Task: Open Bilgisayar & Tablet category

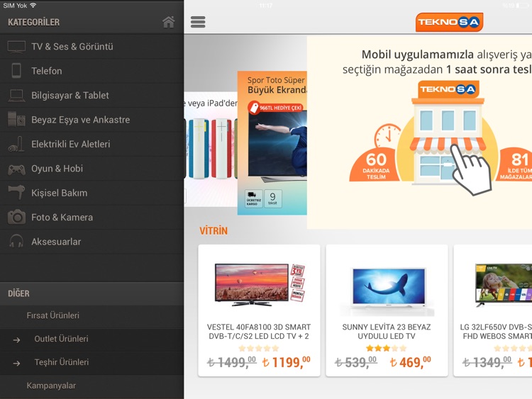Action: pyautogui.click(x=92, y=95)
